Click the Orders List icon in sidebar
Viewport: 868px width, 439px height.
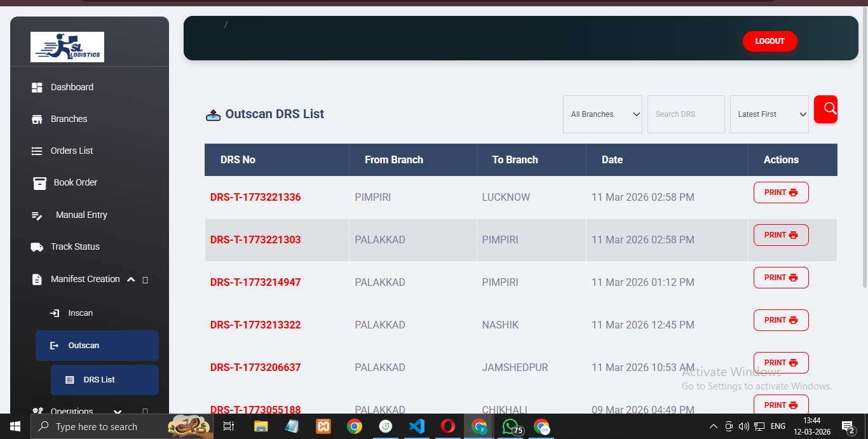click(37, 151)
